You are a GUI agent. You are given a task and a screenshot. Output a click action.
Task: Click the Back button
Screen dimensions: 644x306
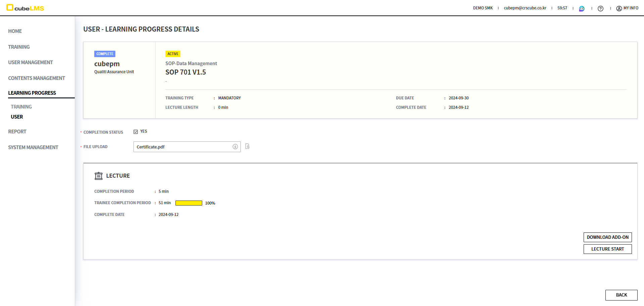(621, 295)
